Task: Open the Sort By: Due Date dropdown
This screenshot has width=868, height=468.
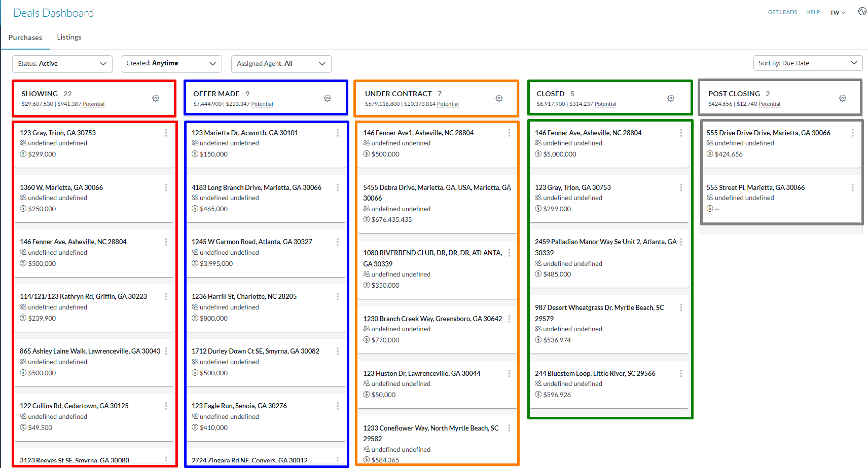Action: 807,63
